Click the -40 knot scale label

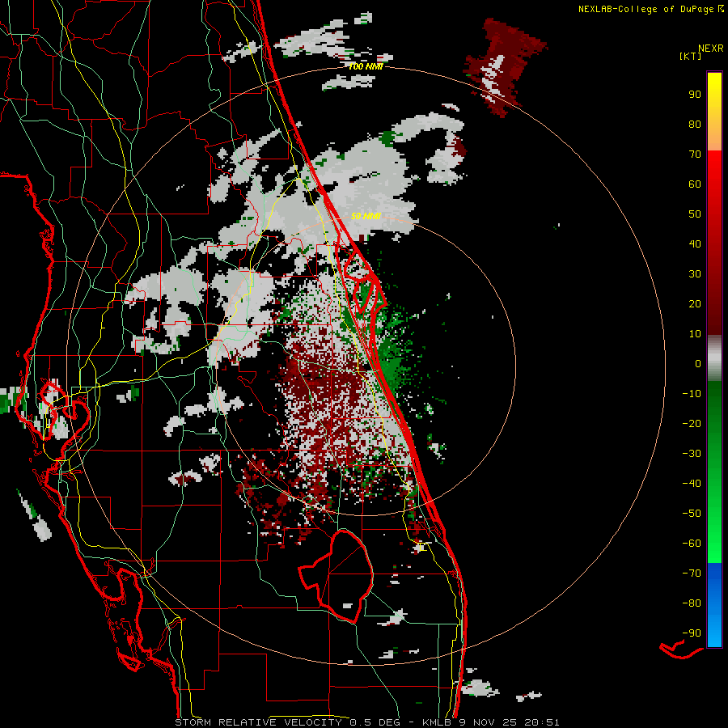pyautogui.click(x=692, y=484)
